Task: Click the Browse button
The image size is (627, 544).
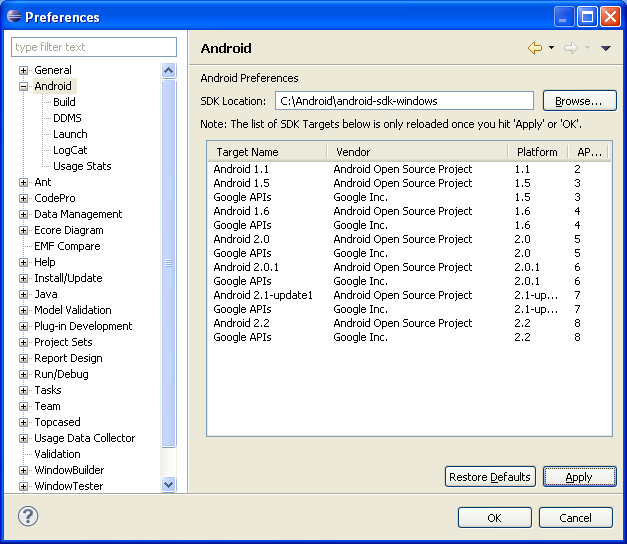Action: click(579, 101)
